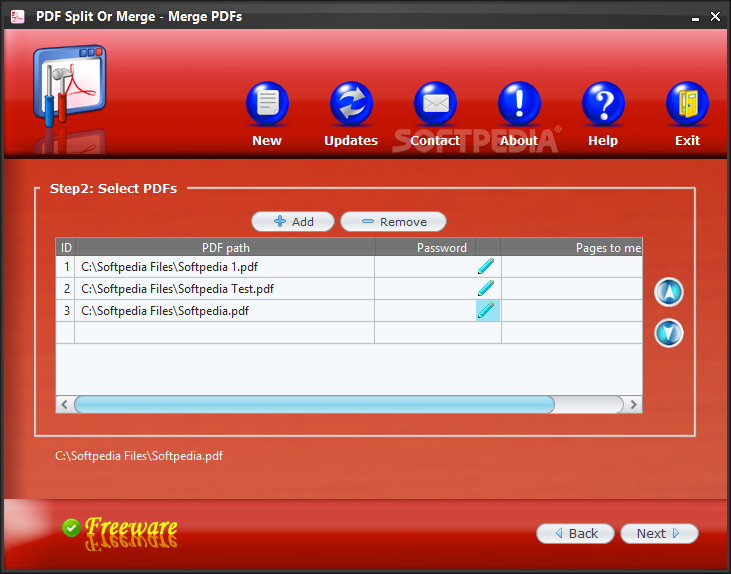Click the New label text

(267, 140)
